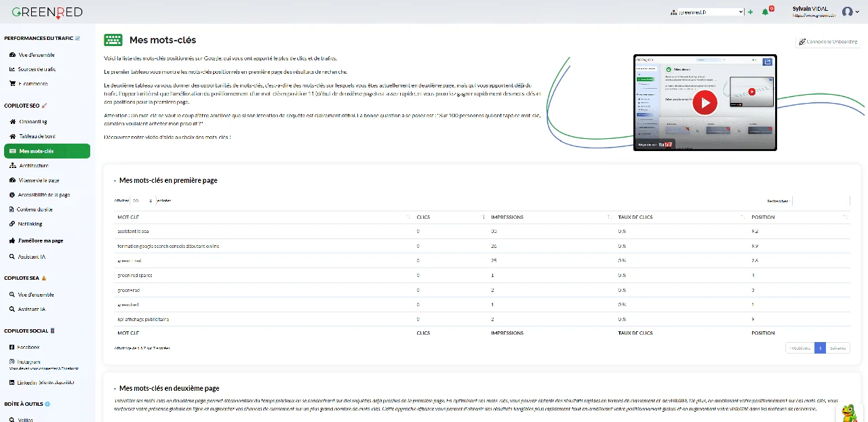Click the Rechercher search field
868x422 pixels.
pos(821,201)
